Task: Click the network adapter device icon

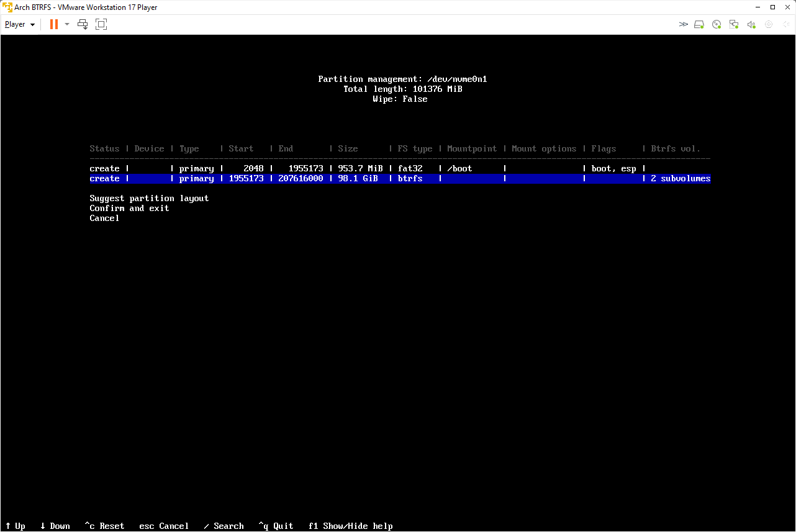Action: tap(734, 24)
